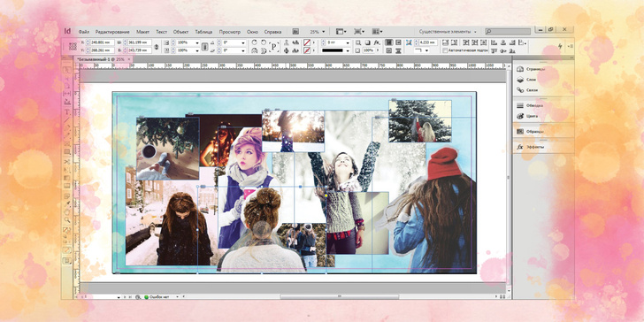Click the reference point grid icon
Viewport: 644px width, 322px height.
[73, 46]
